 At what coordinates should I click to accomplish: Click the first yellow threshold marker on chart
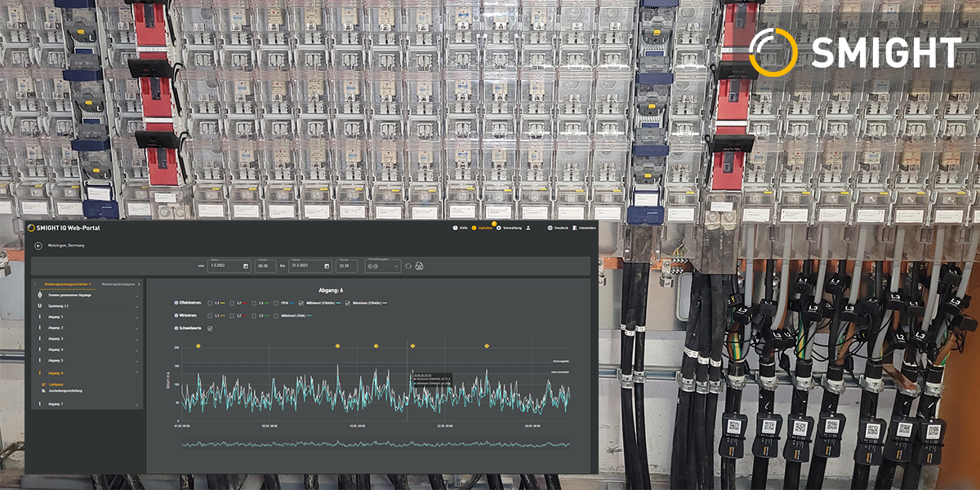point(198,346)
